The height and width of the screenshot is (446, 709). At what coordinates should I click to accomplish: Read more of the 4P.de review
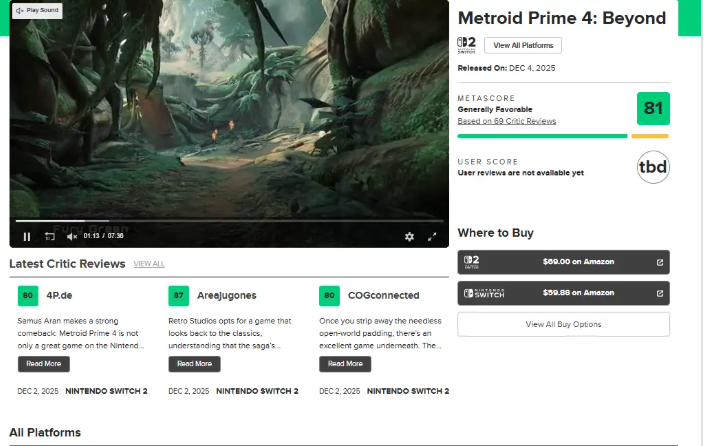(44, 364)
